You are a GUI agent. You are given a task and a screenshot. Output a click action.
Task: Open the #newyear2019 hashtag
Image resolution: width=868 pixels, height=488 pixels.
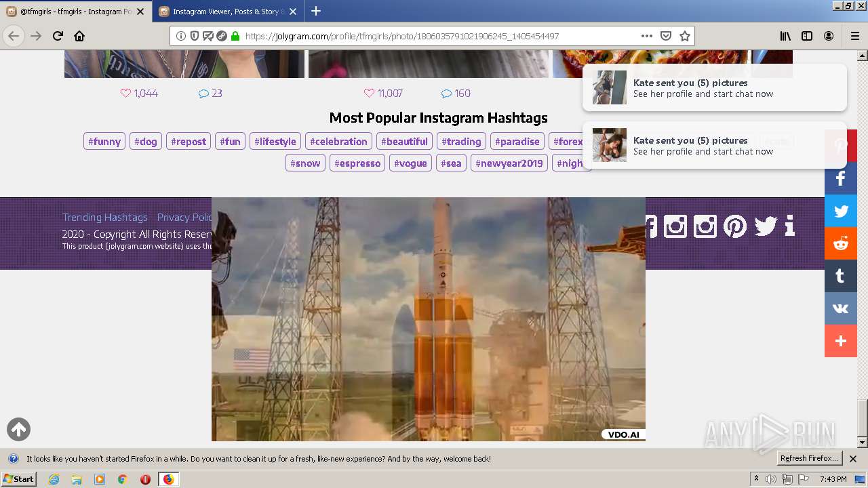tap(509, 163)
